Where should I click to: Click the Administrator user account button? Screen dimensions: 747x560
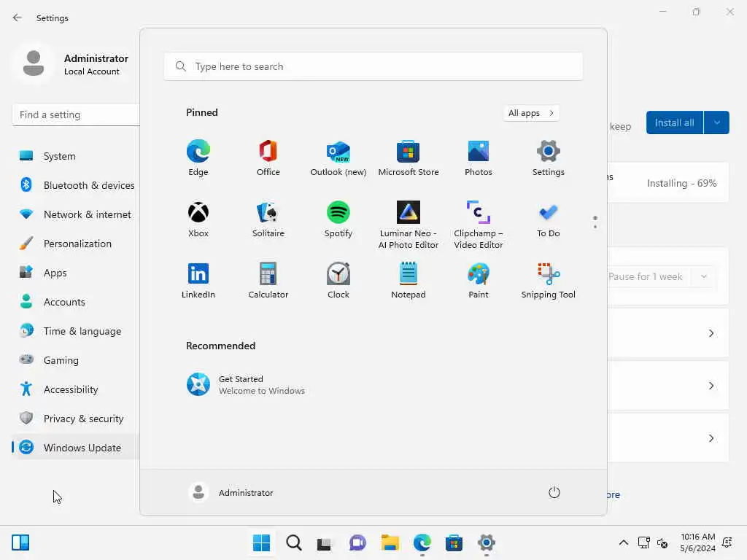(x=231, y=492)
